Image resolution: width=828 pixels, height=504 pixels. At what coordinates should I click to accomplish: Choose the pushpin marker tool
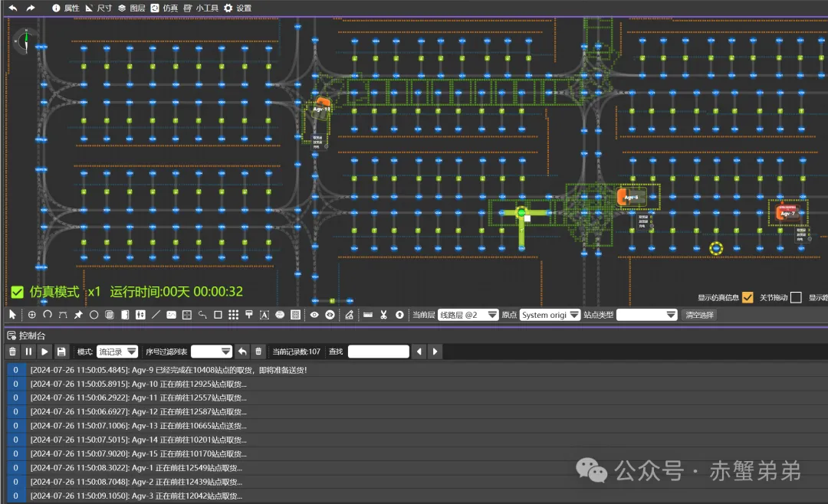[x=78, y=315]
